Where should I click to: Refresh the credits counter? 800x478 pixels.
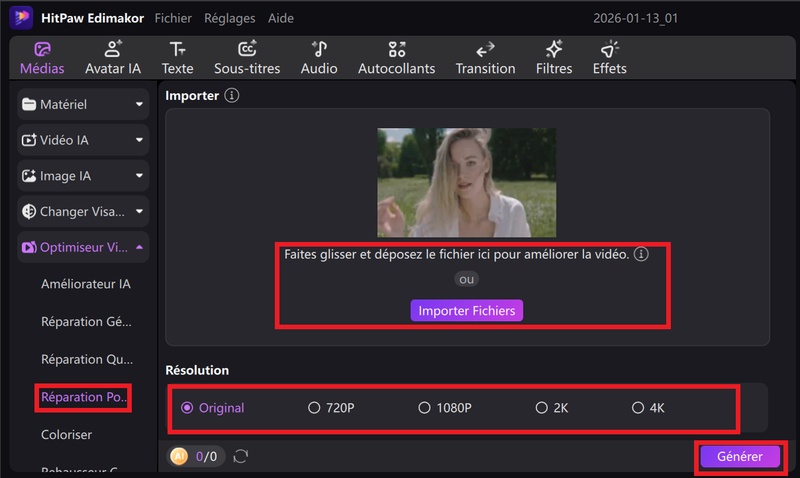(241, 456)
